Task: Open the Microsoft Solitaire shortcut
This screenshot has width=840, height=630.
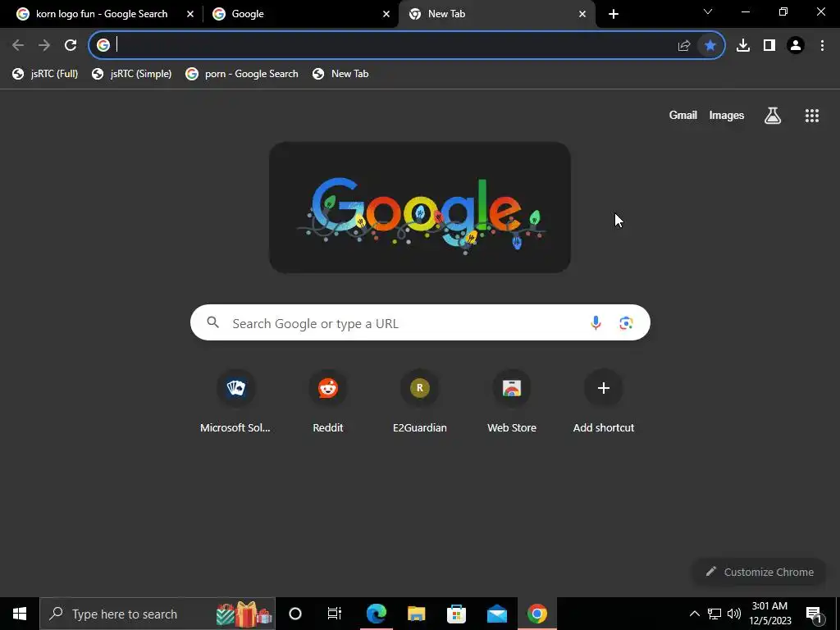Action: coord(235,402)
